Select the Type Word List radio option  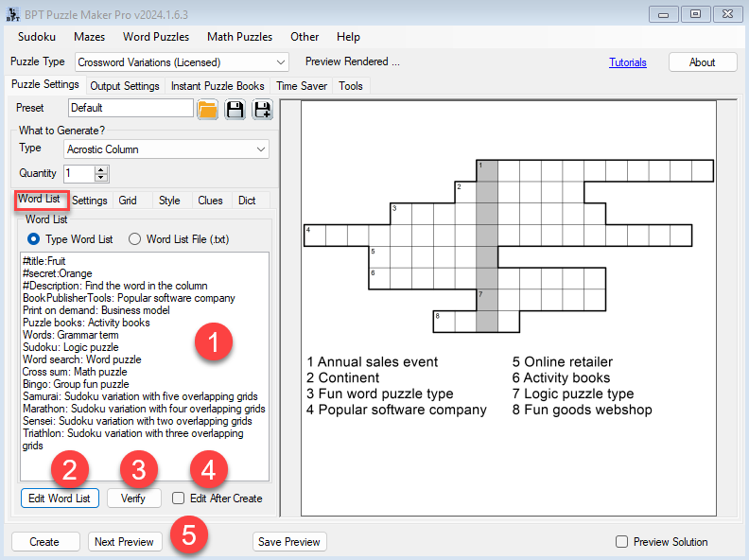click(34, 239)
